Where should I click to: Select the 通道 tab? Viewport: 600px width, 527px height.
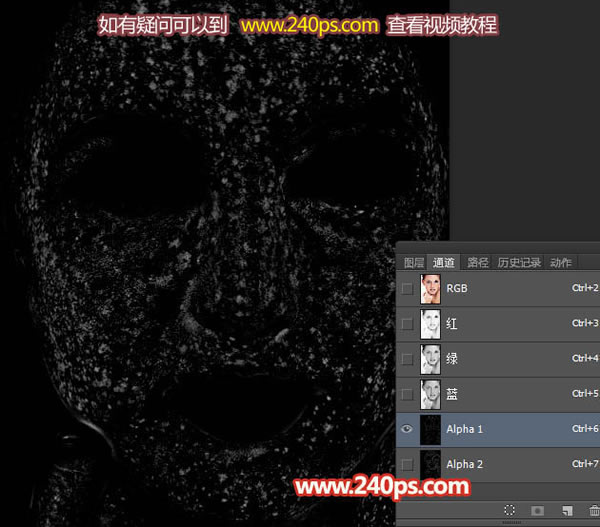444,263
